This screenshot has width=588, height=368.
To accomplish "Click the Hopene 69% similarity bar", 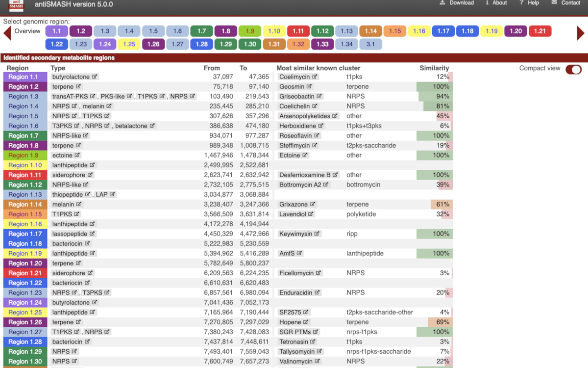I will click(x=440, y=322).
